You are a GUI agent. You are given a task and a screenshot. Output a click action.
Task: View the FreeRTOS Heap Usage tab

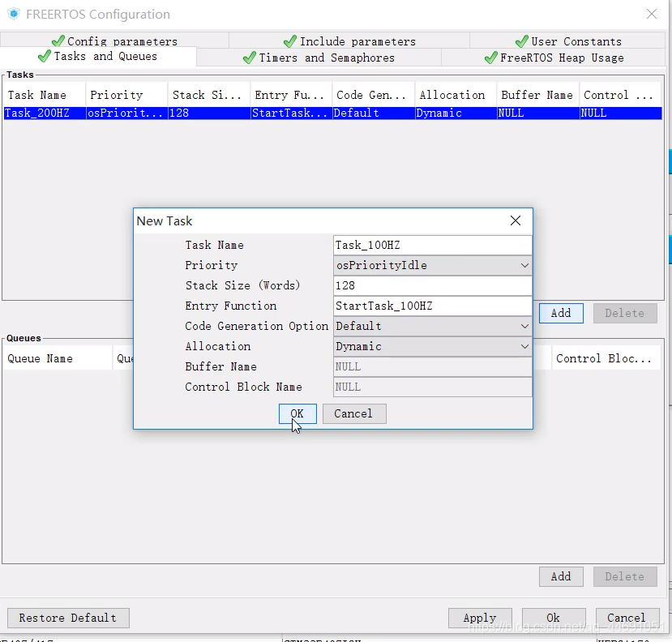[554, 58]
